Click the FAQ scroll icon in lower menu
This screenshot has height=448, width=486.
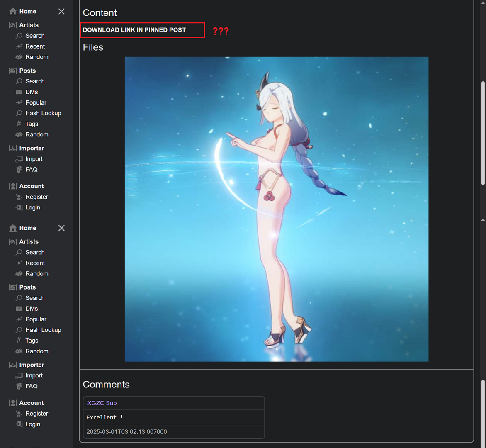(19, 386)
